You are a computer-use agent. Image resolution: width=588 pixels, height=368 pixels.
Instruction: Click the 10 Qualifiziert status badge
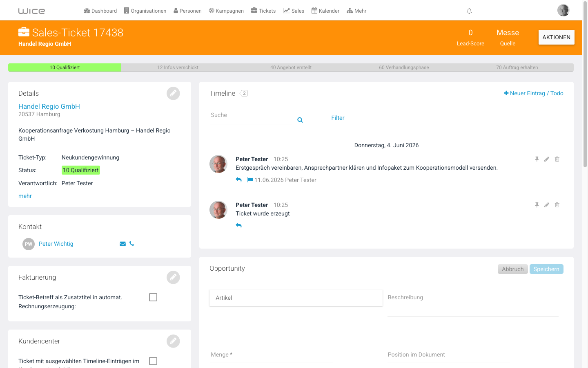80,170
